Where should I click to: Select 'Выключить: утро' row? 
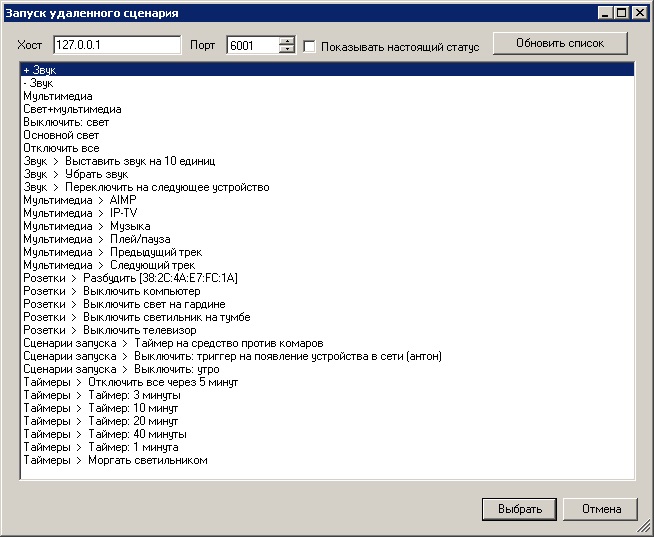click(327, 369)
